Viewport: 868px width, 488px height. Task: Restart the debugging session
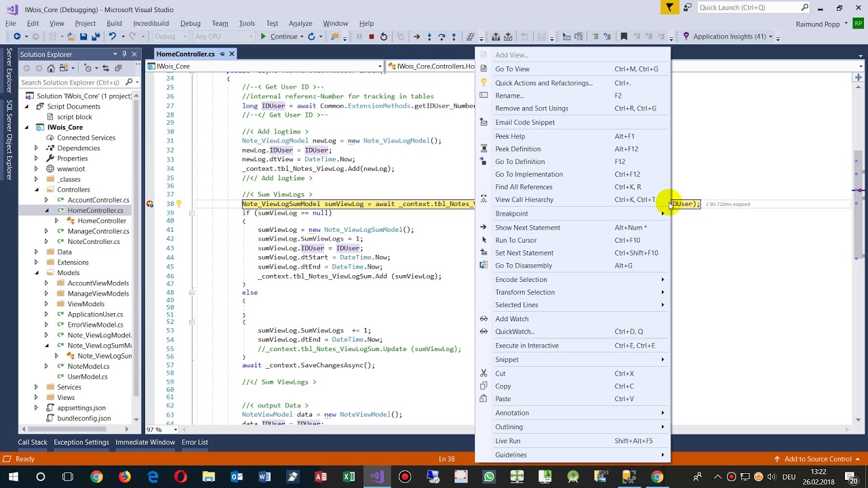point(384,37)
